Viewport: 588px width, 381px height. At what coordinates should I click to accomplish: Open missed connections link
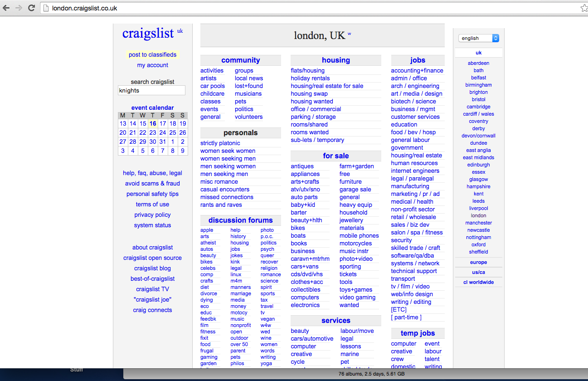tap(227, 197)
